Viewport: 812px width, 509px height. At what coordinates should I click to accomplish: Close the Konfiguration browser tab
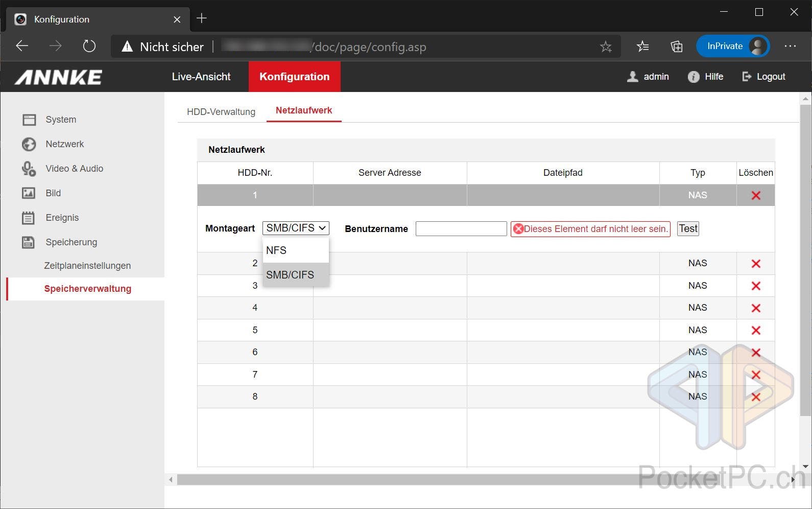[177, 19]
